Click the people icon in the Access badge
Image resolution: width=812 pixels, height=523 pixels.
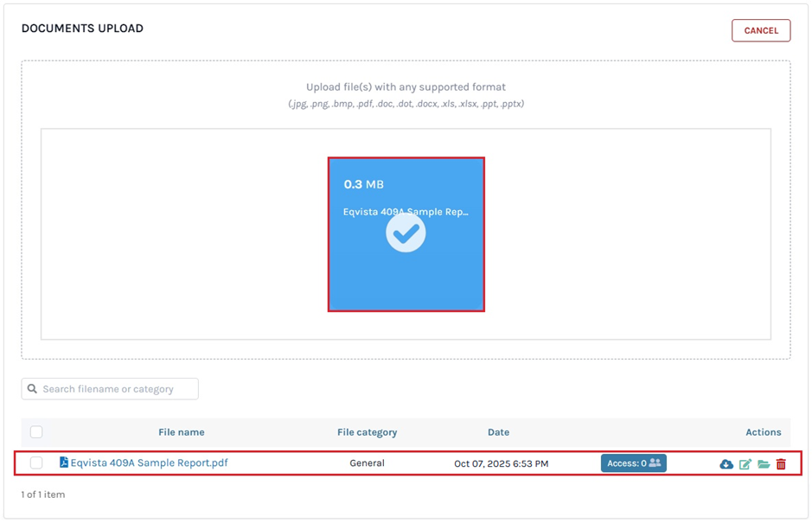tap(655, 463)
